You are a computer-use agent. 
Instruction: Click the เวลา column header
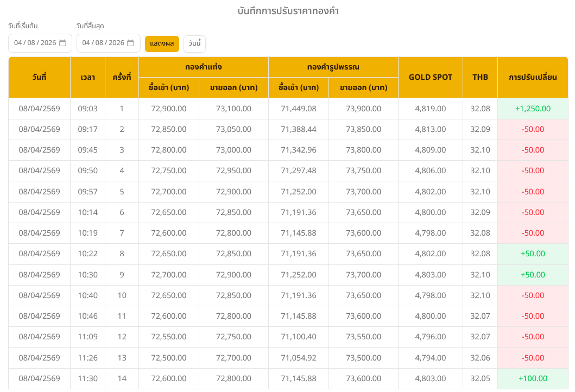[87, 77]
